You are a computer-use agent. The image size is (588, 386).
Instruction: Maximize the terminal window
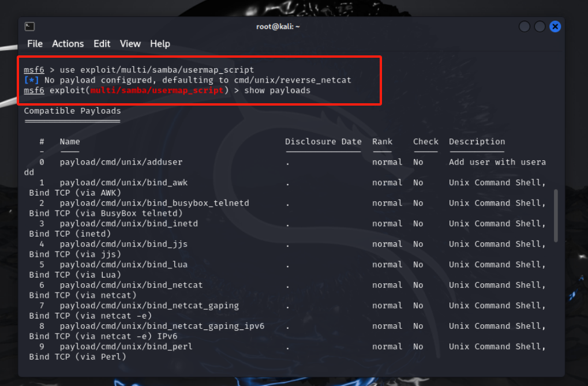pyautogui.click(x=540, y=27)
